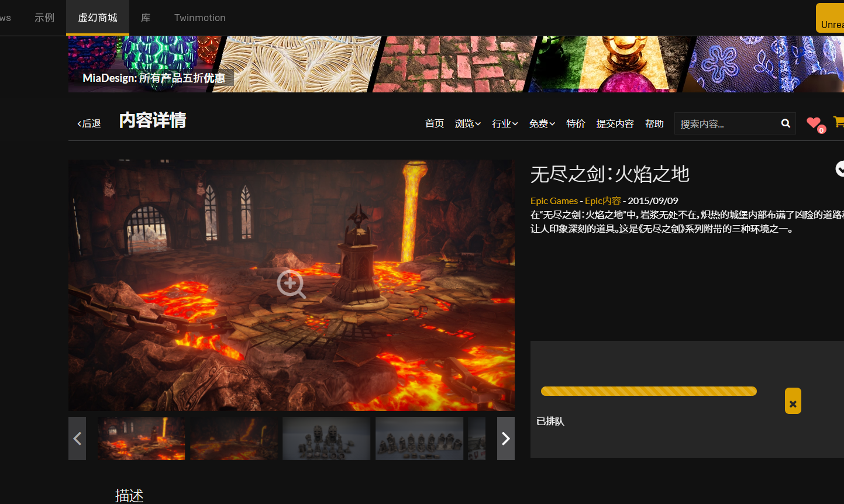Select the 虚幻商城 tab
844x504 pixels.
pyautogui.click(x=98, y=18)
